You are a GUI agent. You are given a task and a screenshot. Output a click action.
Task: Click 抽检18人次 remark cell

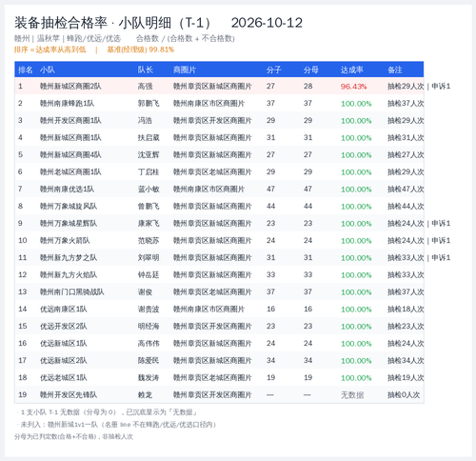click(406, 310)
